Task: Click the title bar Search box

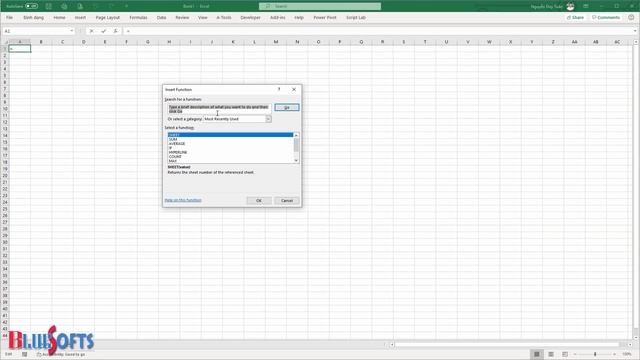Action: point(320,6)
